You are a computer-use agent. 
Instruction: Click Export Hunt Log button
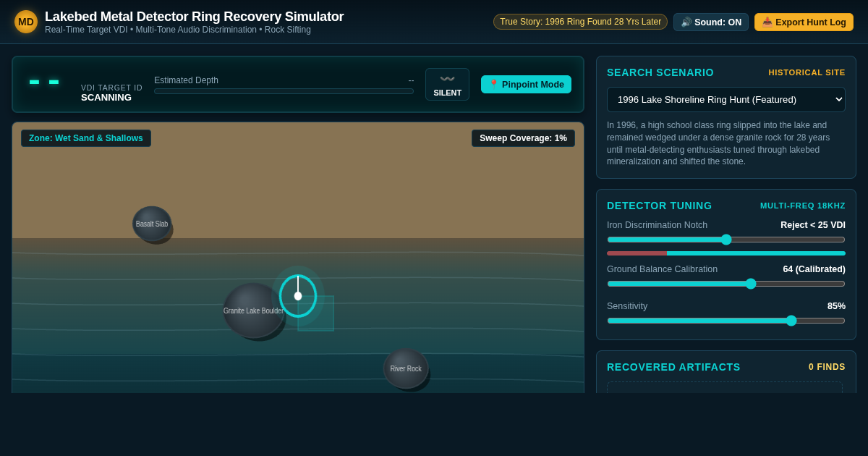pos(804,22)
